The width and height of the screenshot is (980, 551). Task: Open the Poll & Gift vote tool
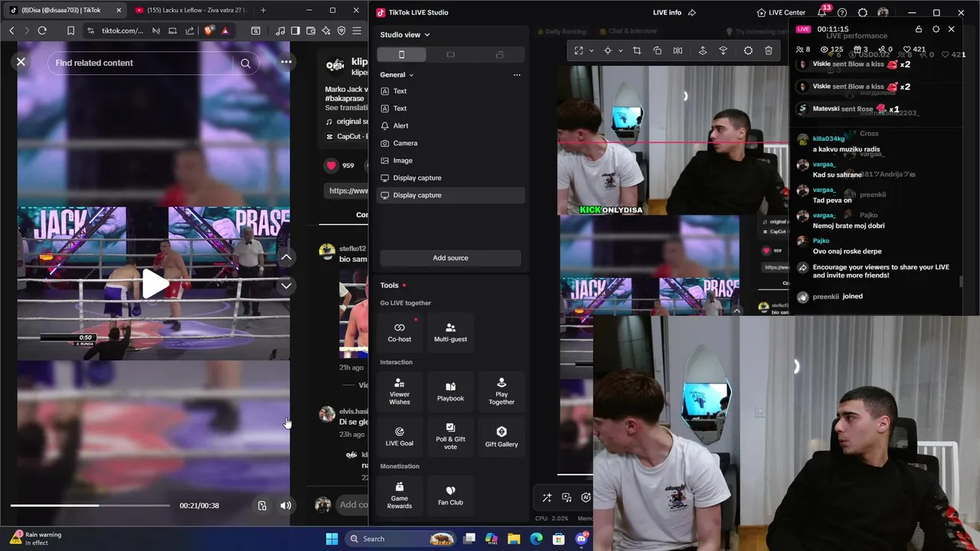(x=450, y=436)
